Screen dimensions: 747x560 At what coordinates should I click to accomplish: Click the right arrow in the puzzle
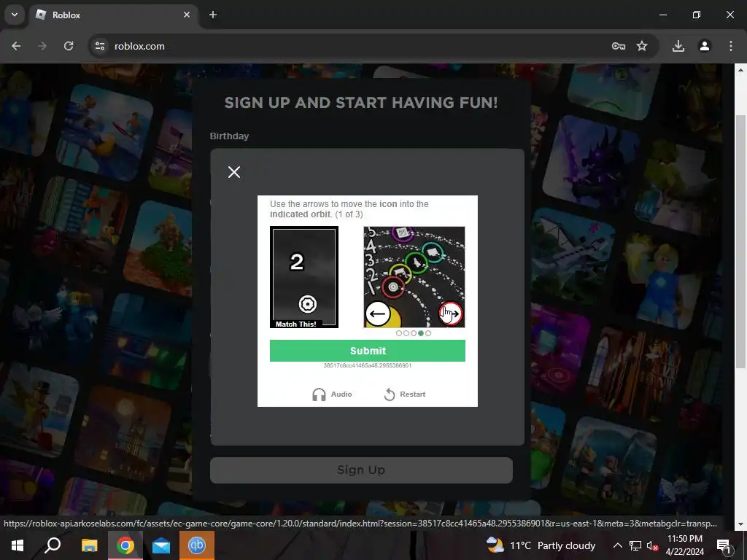(x=450, y=314)
